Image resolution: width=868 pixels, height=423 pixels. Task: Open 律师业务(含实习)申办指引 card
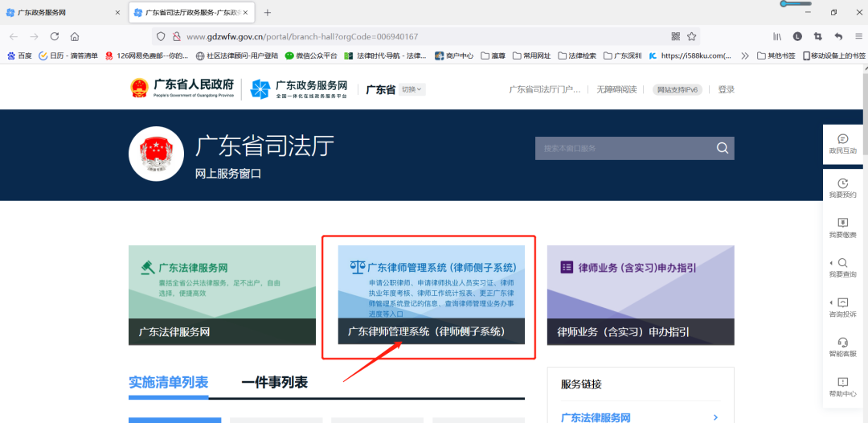point(641,295)
